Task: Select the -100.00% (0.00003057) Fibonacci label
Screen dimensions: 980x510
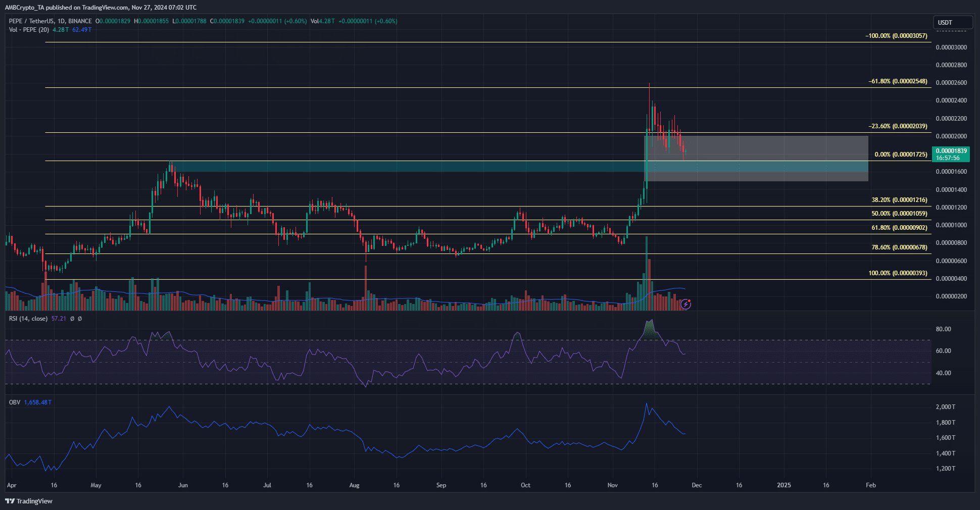Action: (897, 36)
